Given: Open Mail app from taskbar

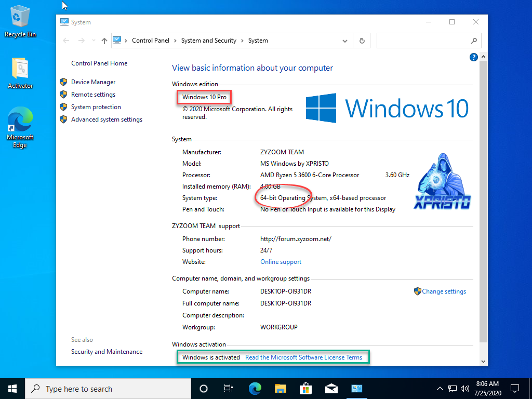Looking at the screenshot, I should click(x=331, y=389).
